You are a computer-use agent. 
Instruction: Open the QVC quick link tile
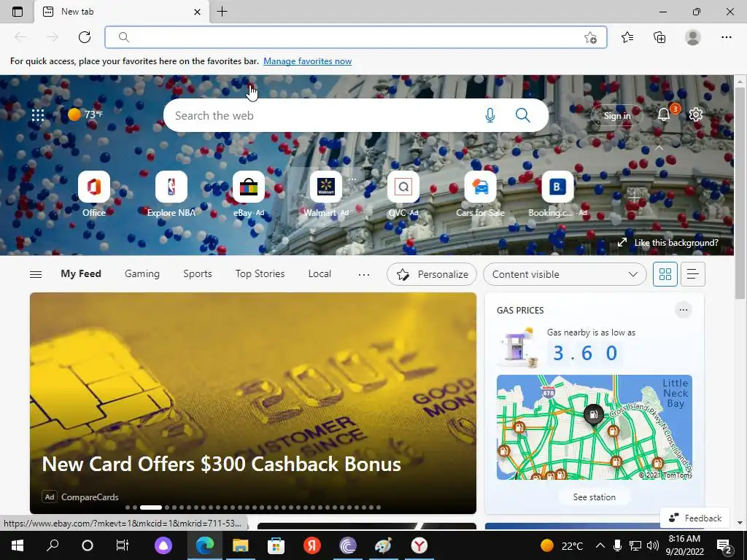pyautogui.click(x=403, y=194)
